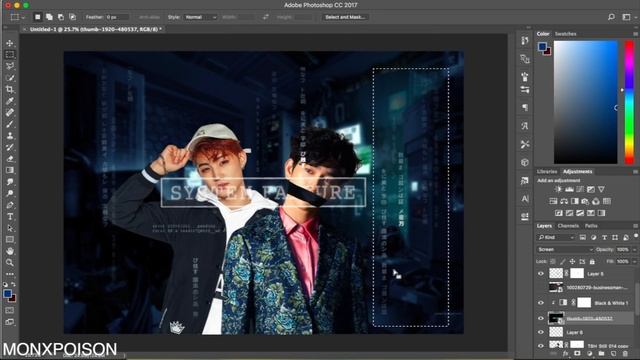Open the search icon in options bar

coord(611,17)
